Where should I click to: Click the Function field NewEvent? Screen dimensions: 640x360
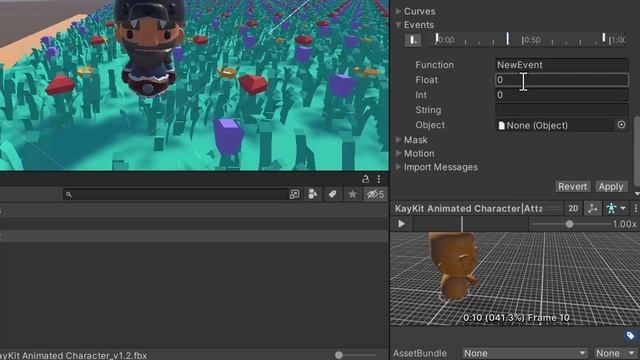click(562, 65)
